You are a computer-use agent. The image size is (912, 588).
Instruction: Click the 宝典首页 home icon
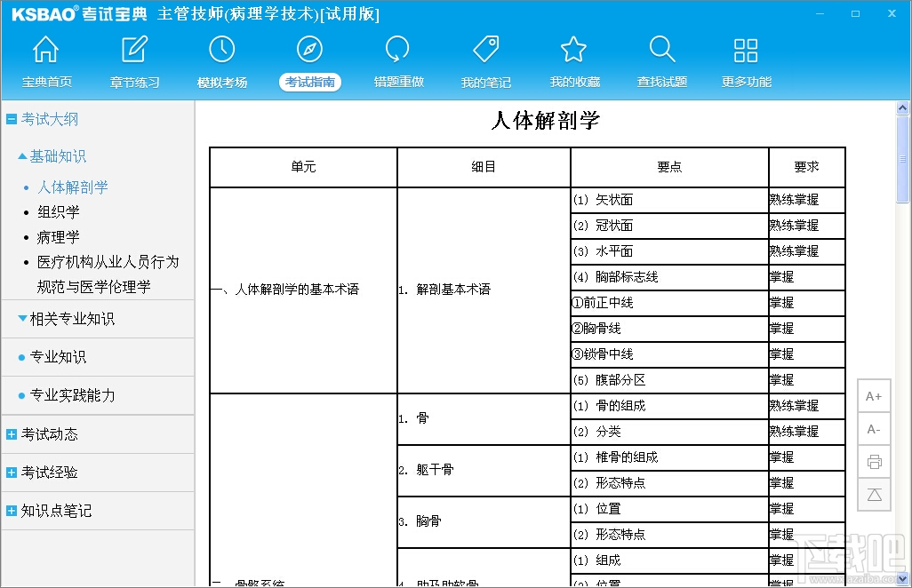point(46,50)
